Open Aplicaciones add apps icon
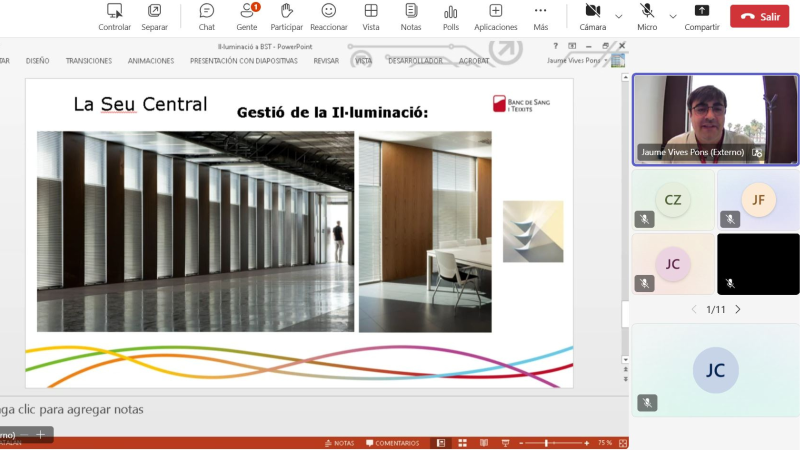This screenshot has width=800, height=450. (495, 17)
